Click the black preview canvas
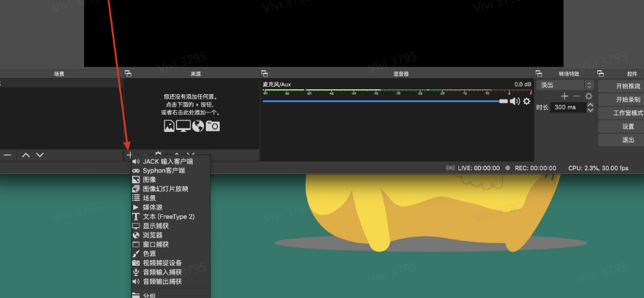The image size is (644, 298). (x=324, y=34)
